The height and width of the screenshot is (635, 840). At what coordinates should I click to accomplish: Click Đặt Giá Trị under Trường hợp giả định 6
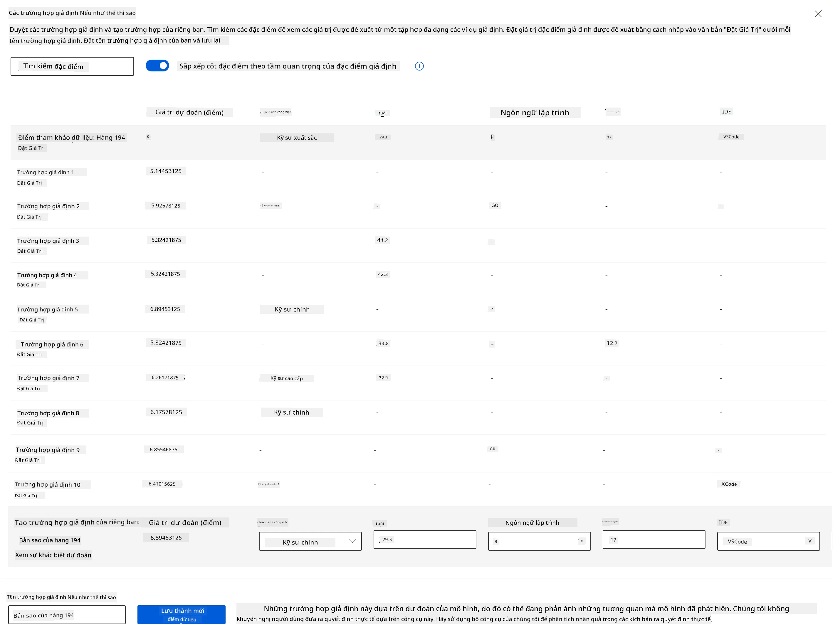(29, 355)
